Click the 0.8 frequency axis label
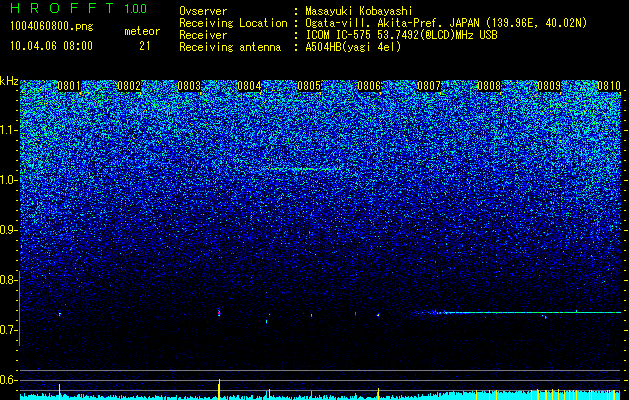 (x=8, y=280)
